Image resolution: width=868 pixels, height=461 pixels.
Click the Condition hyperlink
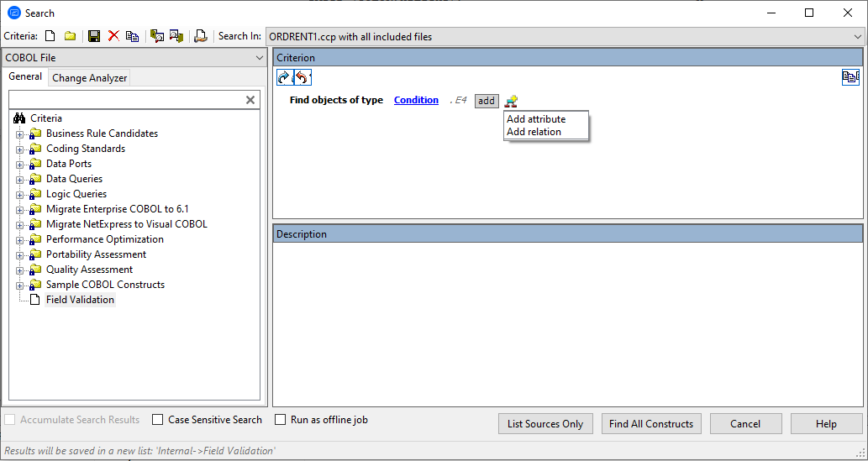coord(416,100)
